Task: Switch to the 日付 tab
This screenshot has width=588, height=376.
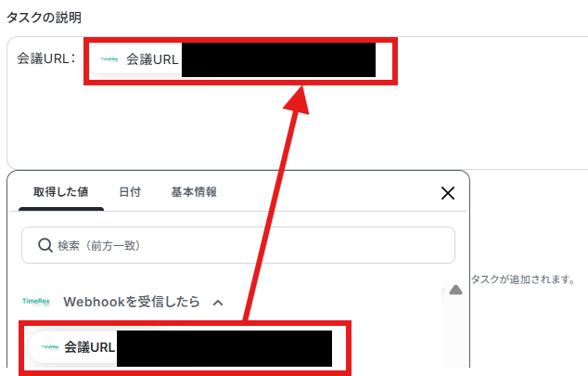Action: 130,192
